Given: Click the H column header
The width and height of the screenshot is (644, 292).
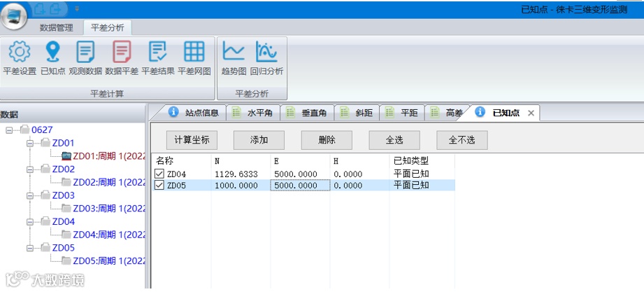Looking at the screenshot, I should tap(360, 161).
